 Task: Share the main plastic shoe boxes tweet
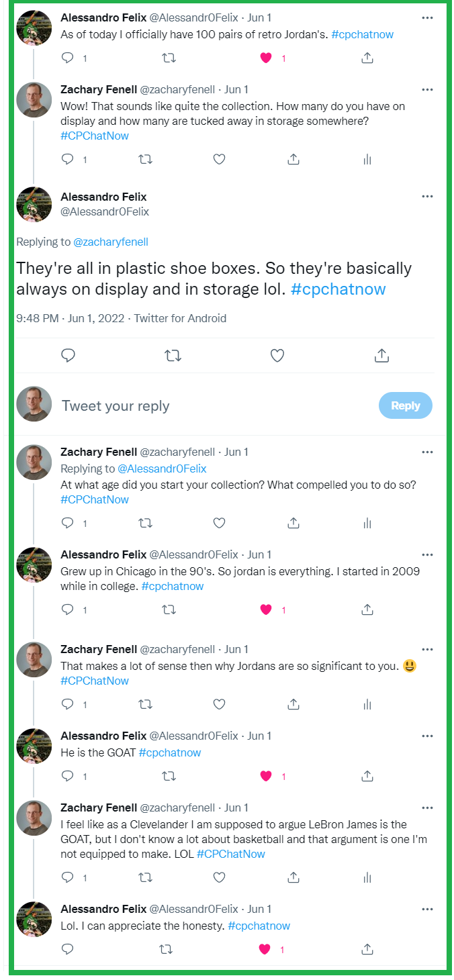click(381, 355)
